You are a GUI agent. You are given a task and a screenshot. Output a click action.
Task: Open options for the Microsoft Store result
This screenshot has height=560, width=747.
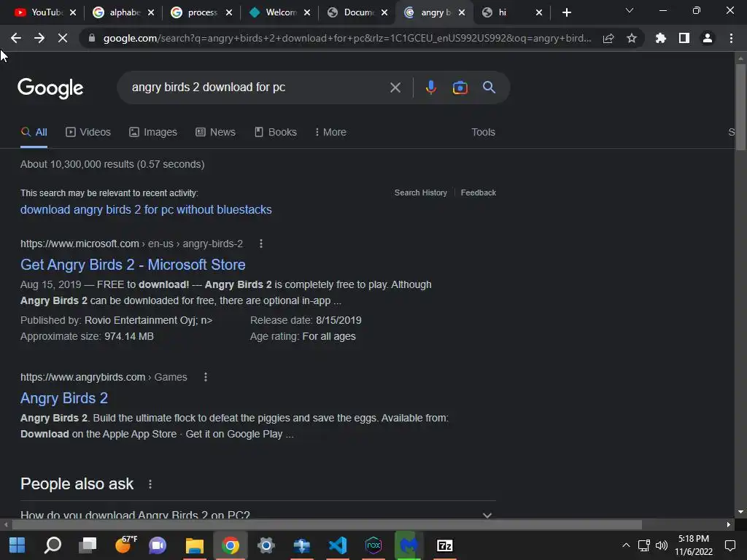click(x=260, y=244)
